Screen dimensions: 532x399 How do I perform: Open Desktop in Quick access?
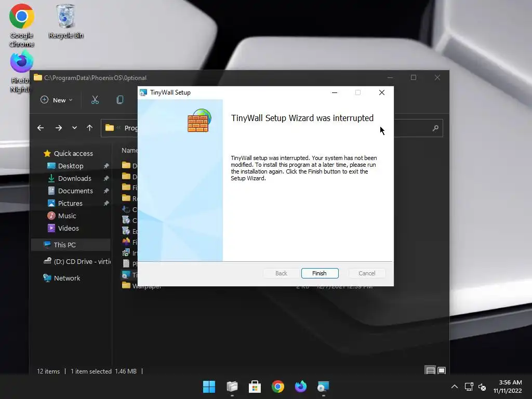(x=66, y=166)
